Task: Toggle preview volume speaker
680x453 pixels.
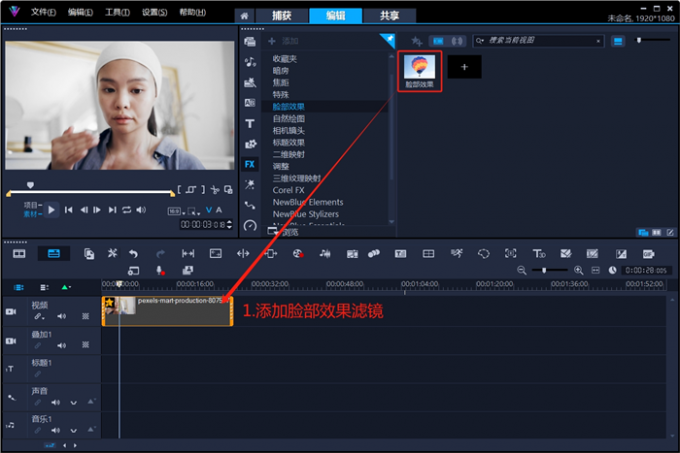Action: (x=141, y=210)
